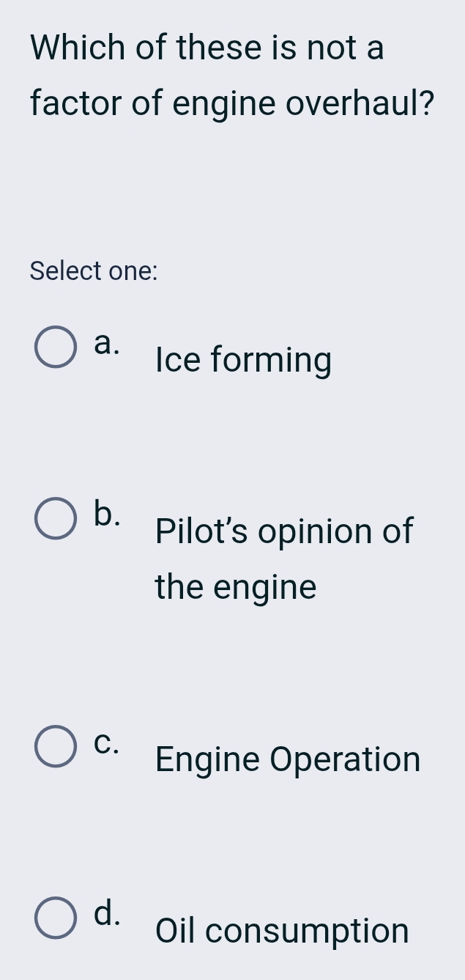This screenshot has width=465, height=980.
Task: Mark the Oil consumption radio button
Action: pyautogui.click(x=56, y=918)
